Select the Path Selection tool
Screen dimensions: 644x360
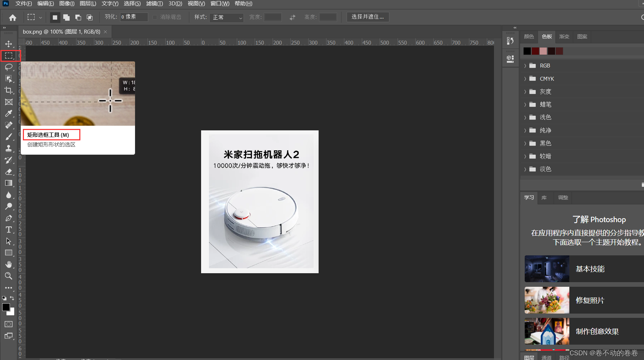(x=9, y=241)
